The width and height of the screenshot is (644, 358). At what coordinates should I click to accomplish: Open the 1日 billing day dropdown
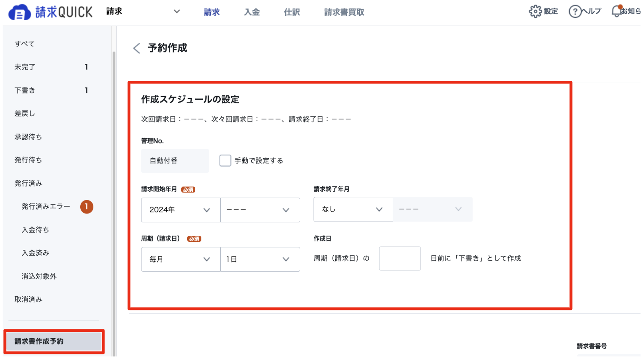[x=260, y=259]
